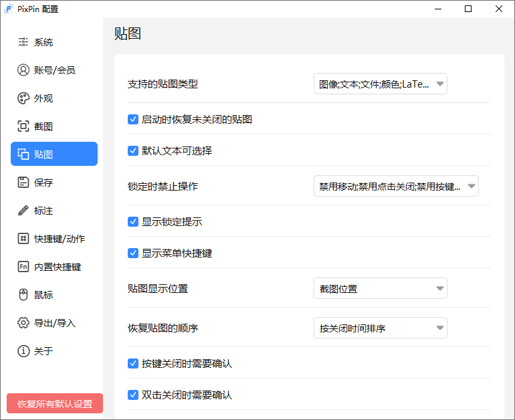Select the 标注 sidebar entry
This screenshot has height=420, width=515.
click(54, 211)
